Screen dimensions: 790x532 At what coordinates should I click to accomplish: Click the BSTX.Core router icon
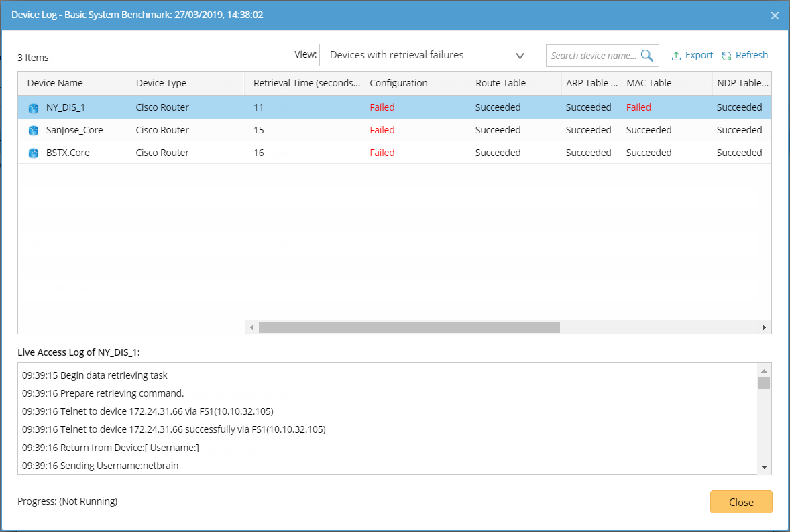click(34, 153)
